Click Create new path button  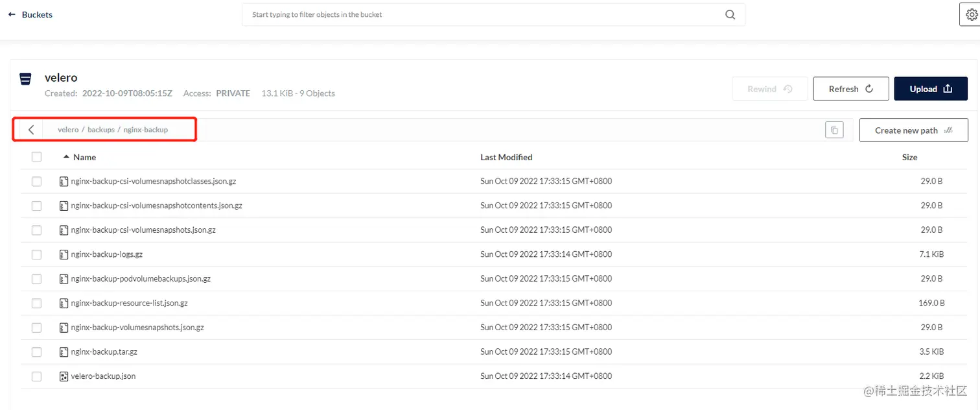point(914,130)
